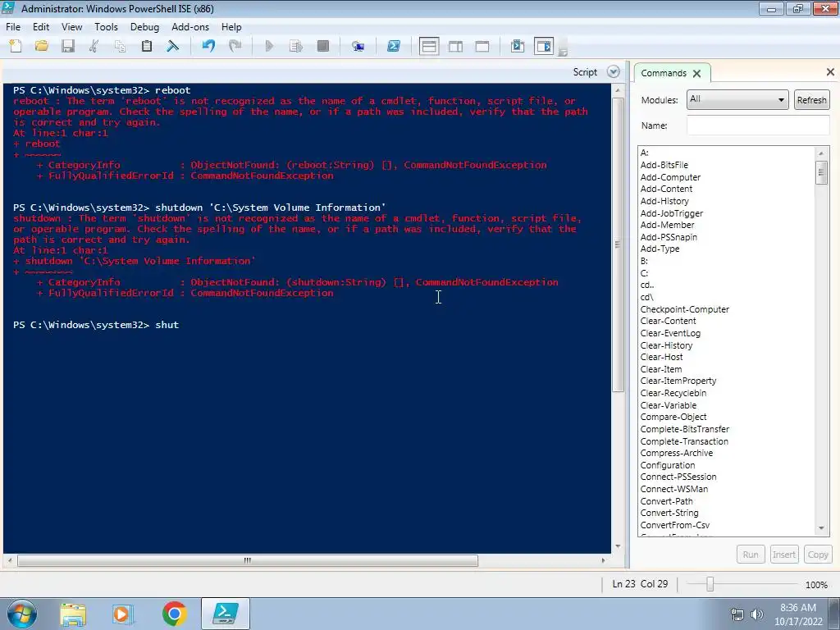The height and width of the screenshot is (630, 840).
Task: Adjust the zoom slider handle
Action: [710, 584]
